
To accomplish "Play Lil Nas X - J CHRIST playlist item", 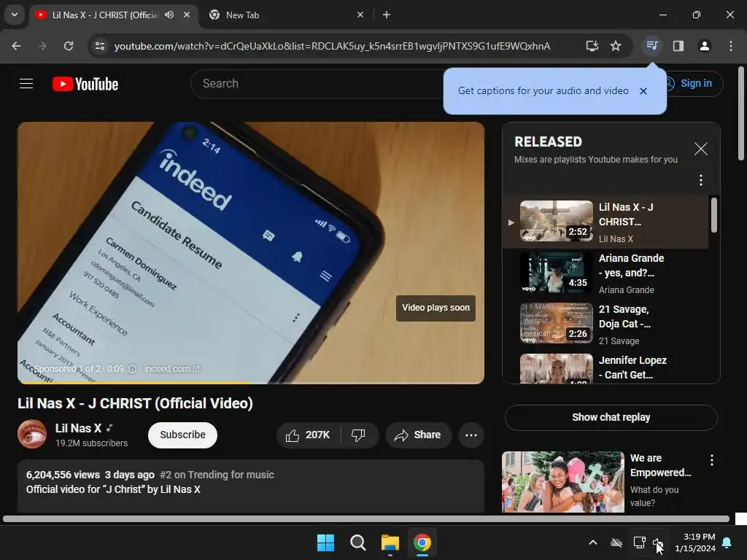I will click(605, 222).
